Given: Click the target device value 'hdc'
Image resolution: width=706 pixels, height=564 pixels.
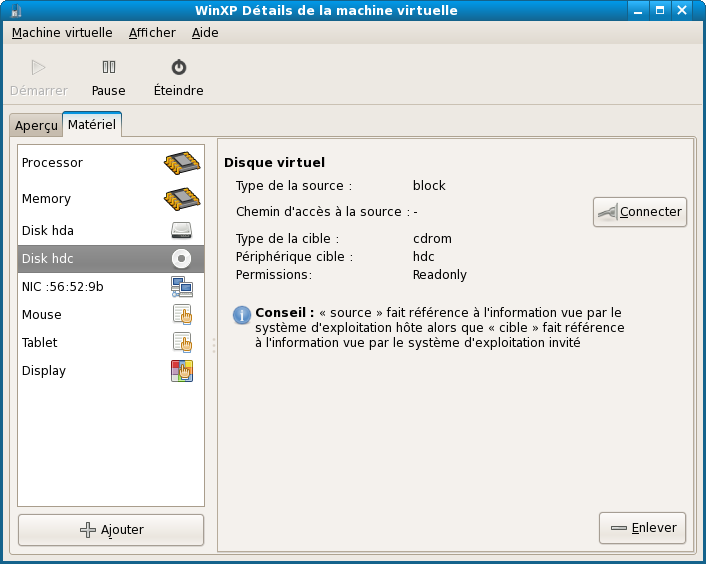Looking at the screenshot, I should (x=424, y=257).
